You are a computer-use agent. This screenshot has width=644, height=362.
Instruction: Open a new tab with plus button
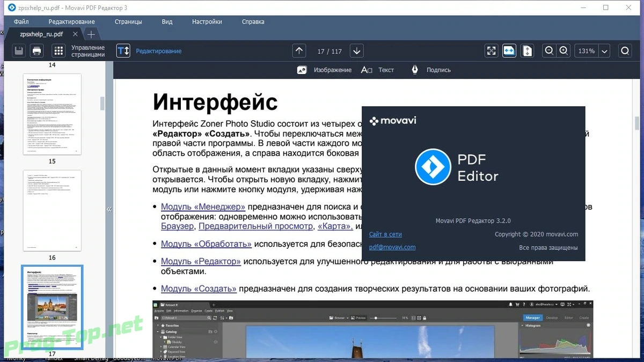click(91, 34)
